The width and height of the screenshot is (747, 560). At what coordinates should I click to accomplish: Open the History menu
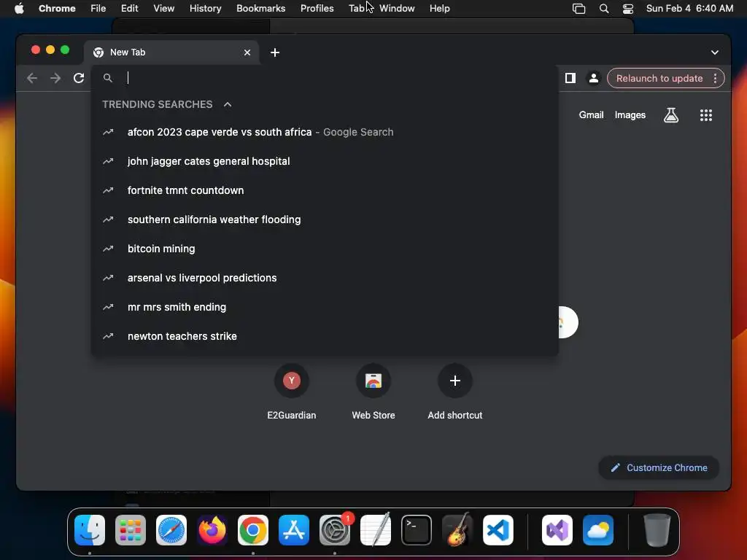pos(205,9)
